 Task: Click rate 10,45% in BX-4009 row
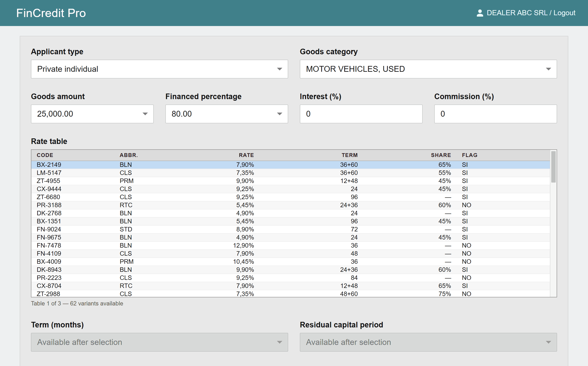pos(243,261)
